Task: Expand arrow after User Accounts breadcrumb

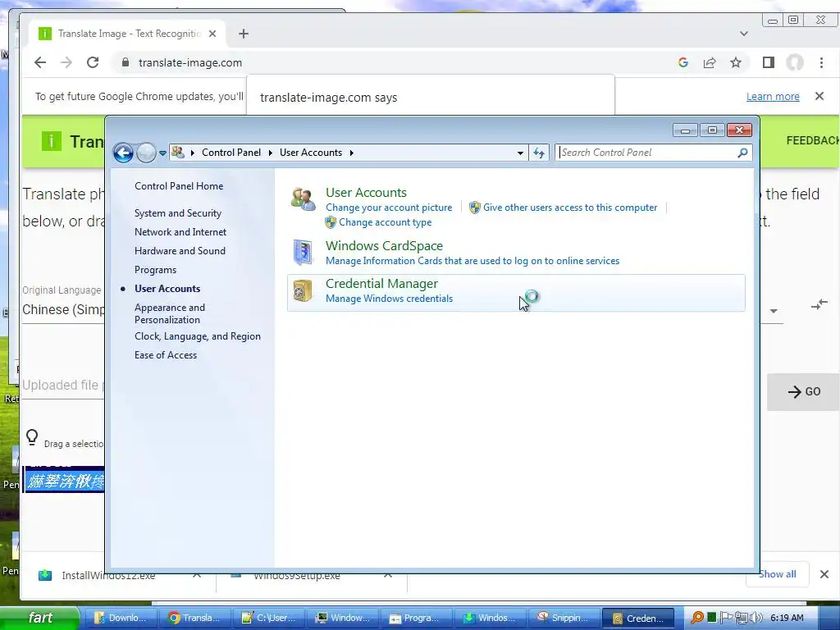Action: [x=351, y=153]
